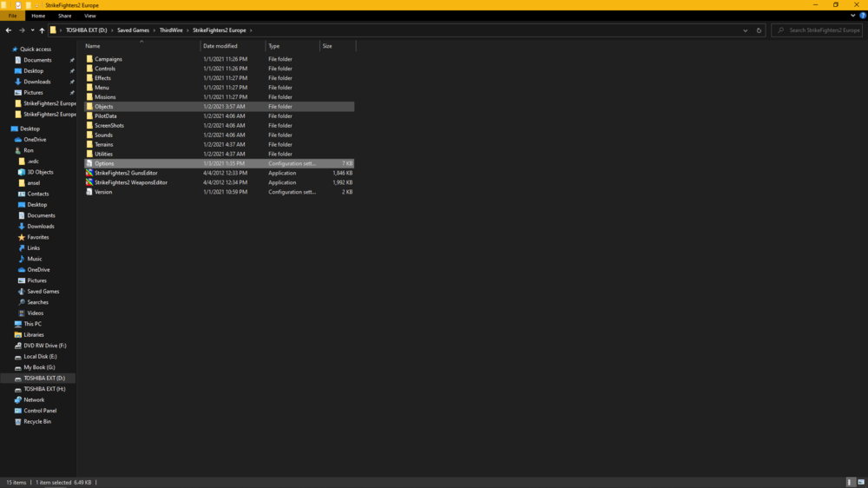Click the Back navigation arrow
The height and width of the screenshot is (488, 868).
click(x=9, y=30)
